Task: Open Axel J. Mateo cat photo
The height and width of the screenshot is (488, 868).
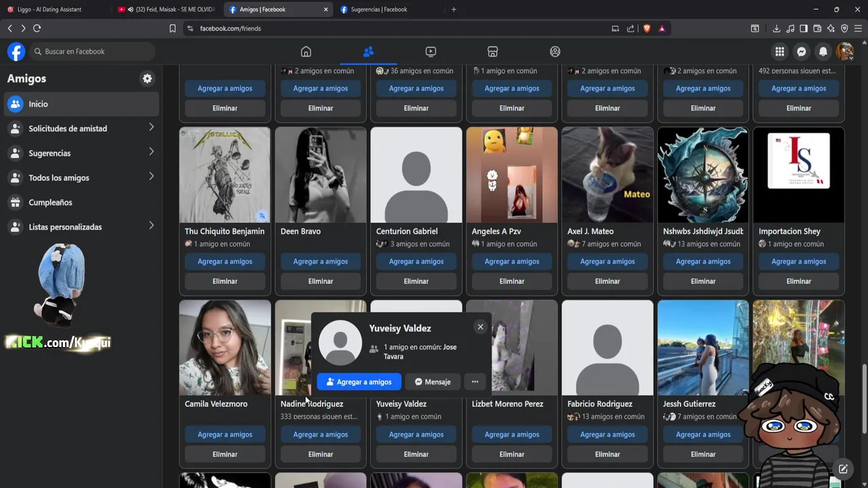Action: point(607,175)
